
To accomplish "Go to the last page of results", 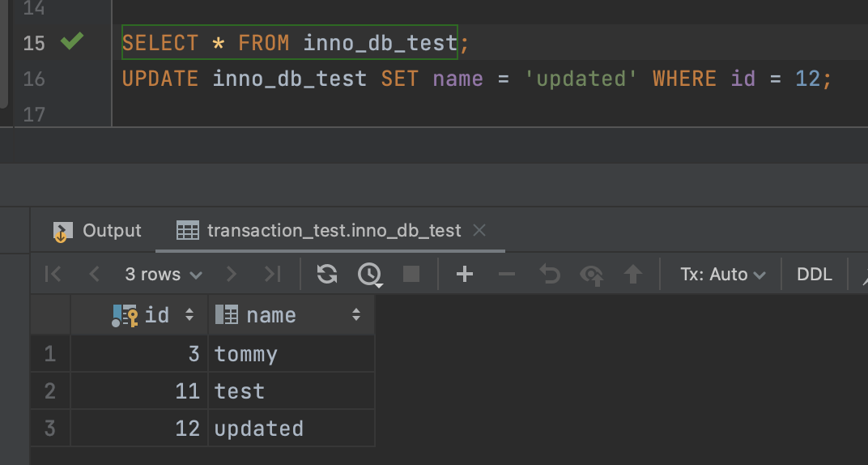I will (273, 275).
